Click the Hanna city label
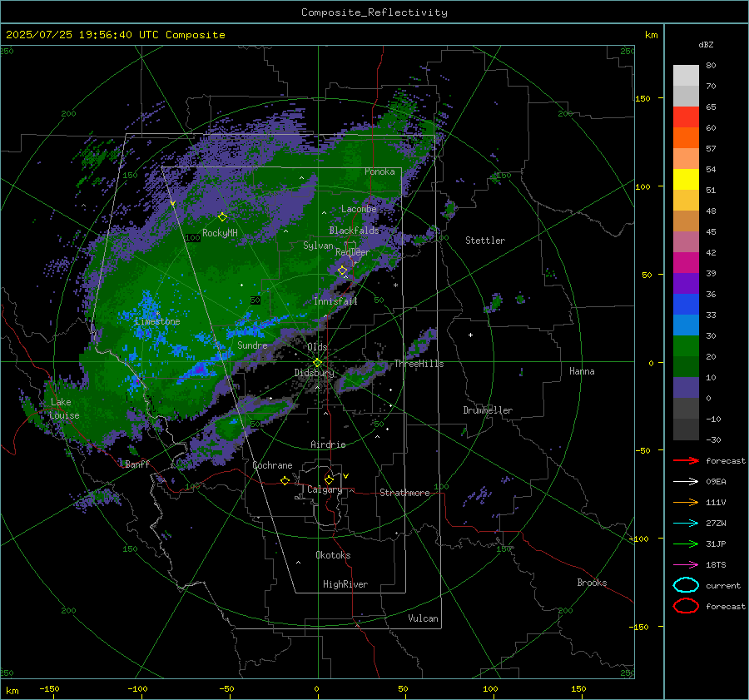 pyautogui.click(x=582, y=371)
